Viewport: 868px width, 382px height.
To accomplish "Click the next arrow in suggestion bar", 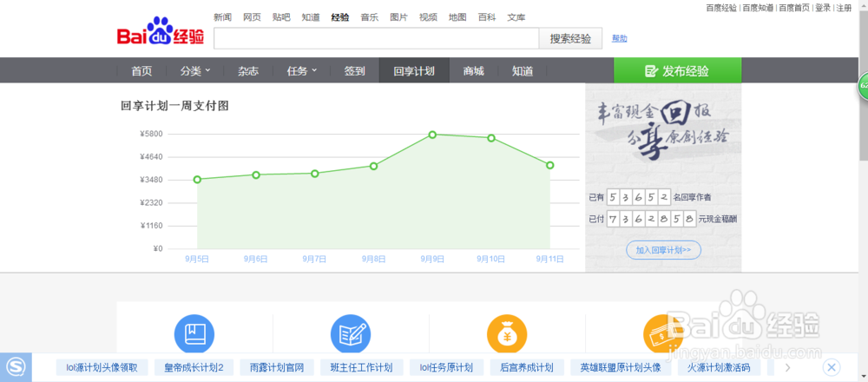I will coord(787,367).
